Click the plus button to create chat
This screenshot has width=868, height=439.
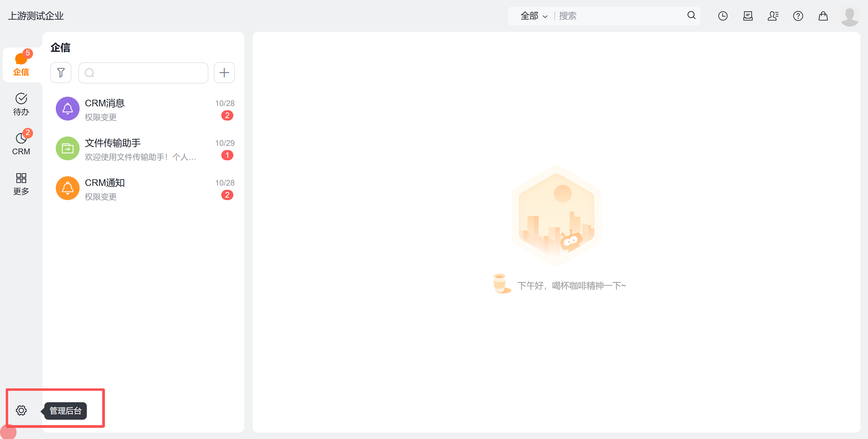(x=224, y=73)
